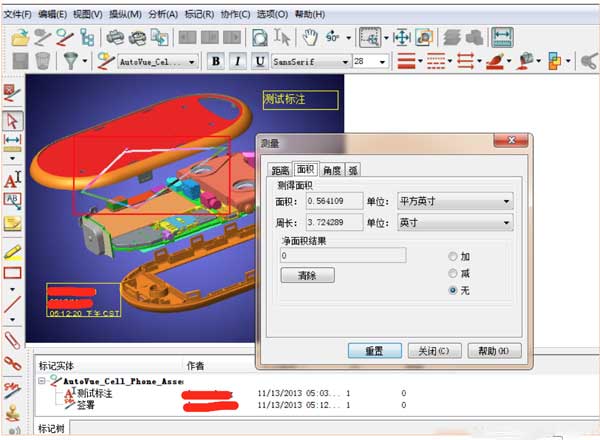Open the 帮助(H) menu
This screenshot has width=600, height=440.
310,14
